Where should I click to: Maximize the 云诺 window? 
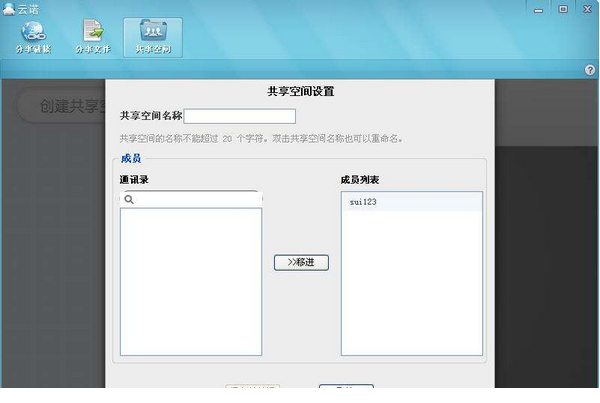tap(563, 9)
